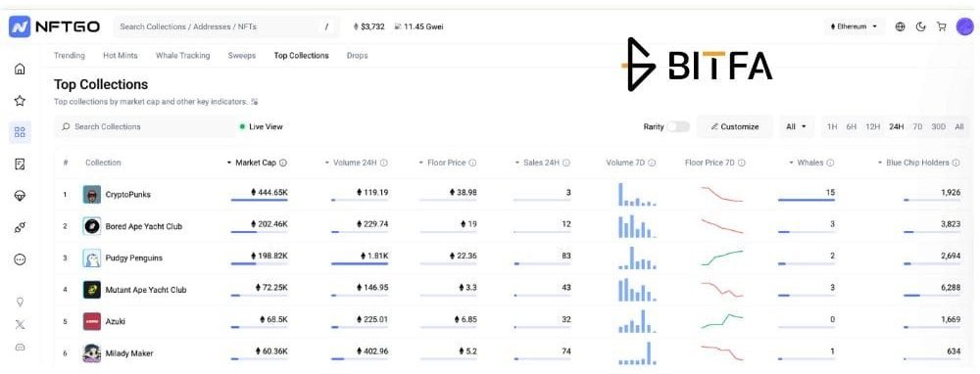980x374 pixels.
Task: Toggle the Rarity switch
Action: (x=678, y=126)
